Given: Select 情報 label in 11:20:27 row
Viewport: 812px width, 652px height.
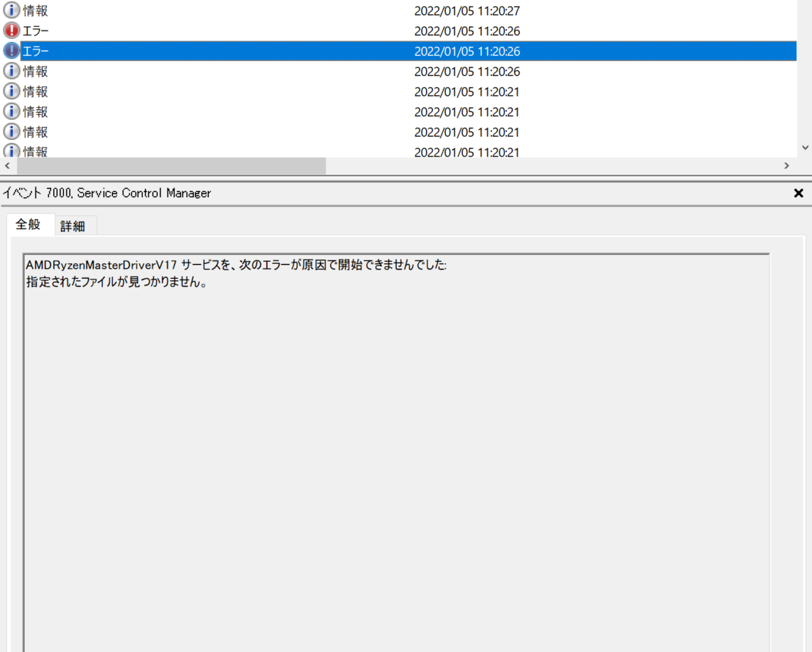Looking at the screenshot, I should (x=35, y=11).
